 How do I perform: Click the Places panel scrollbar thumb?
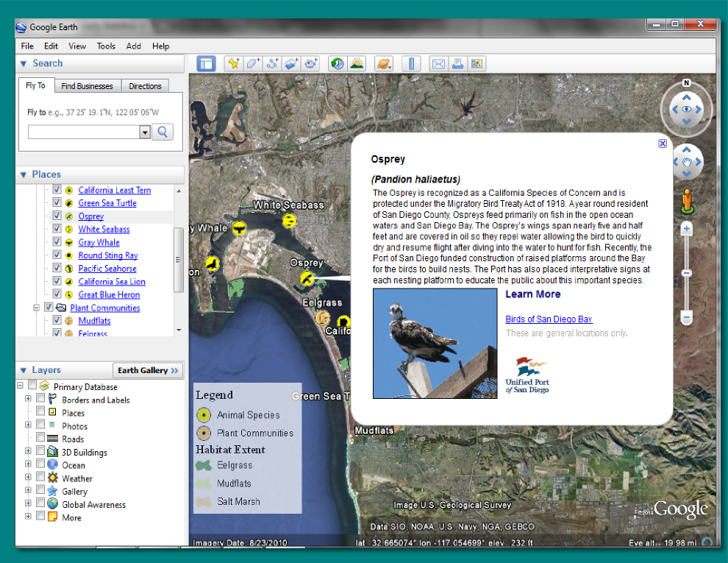[x=178, y=260]
